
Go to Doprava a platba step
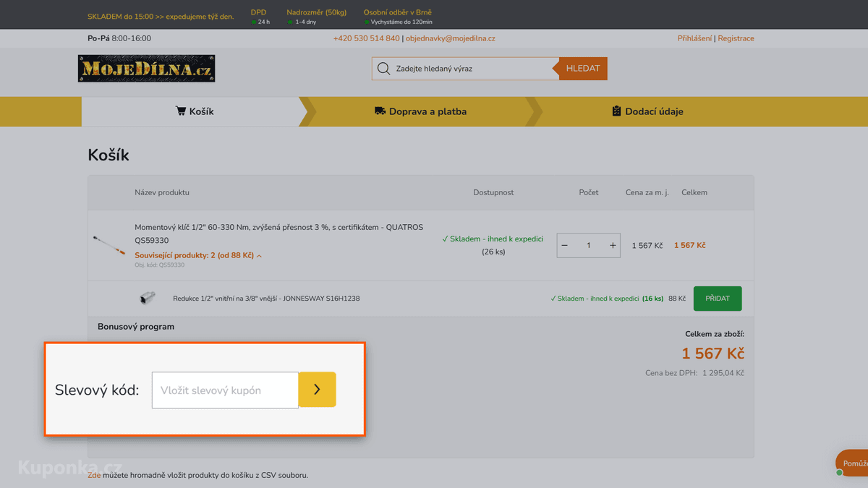point(420,111)
